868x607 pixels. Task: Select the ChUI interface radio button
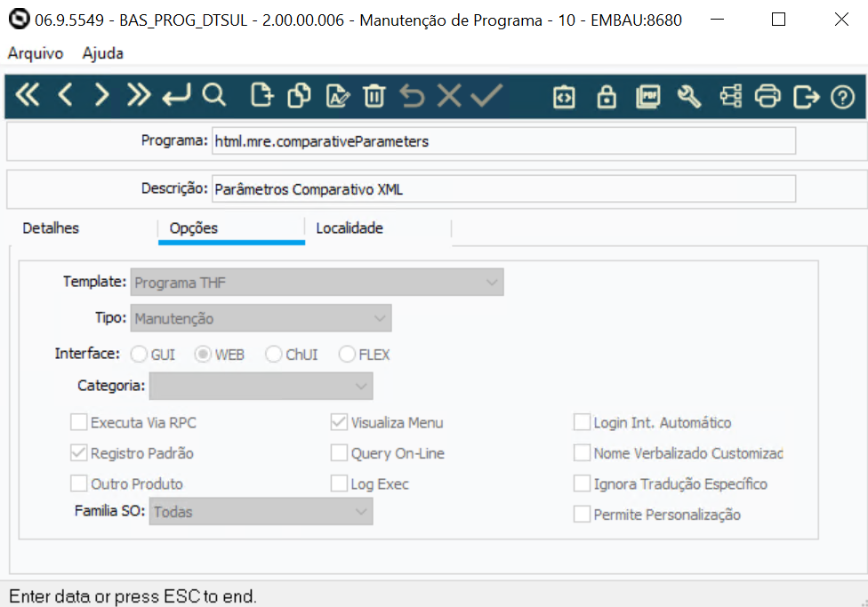point(273,354)
